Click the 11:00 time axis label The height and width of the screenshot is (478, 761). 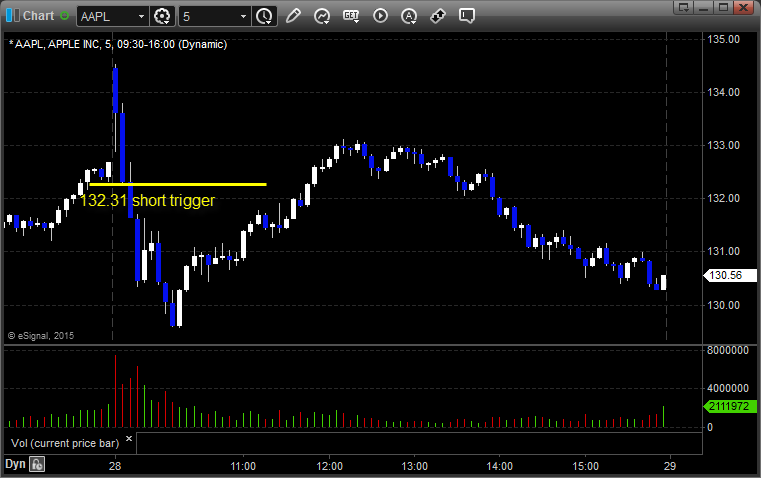(243, 466)
